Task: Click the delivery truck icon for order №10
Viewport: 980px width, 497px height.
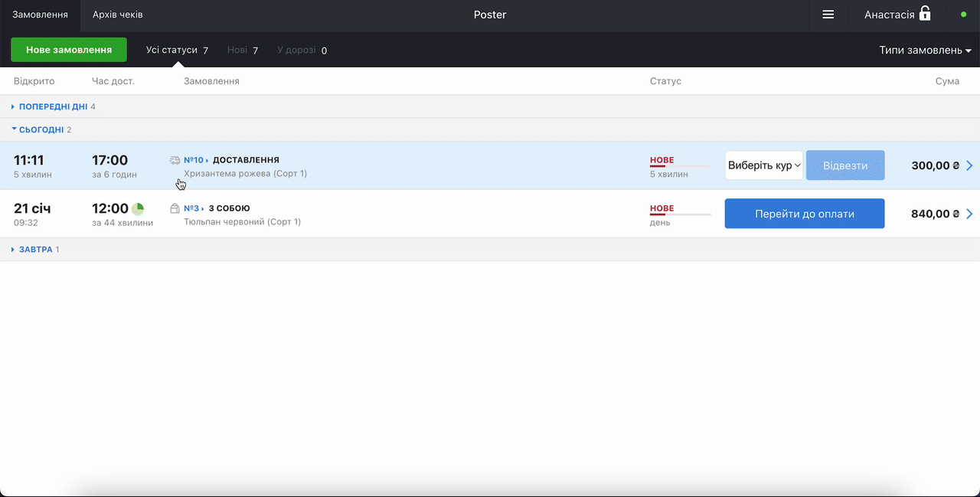Action: point(175,160)
